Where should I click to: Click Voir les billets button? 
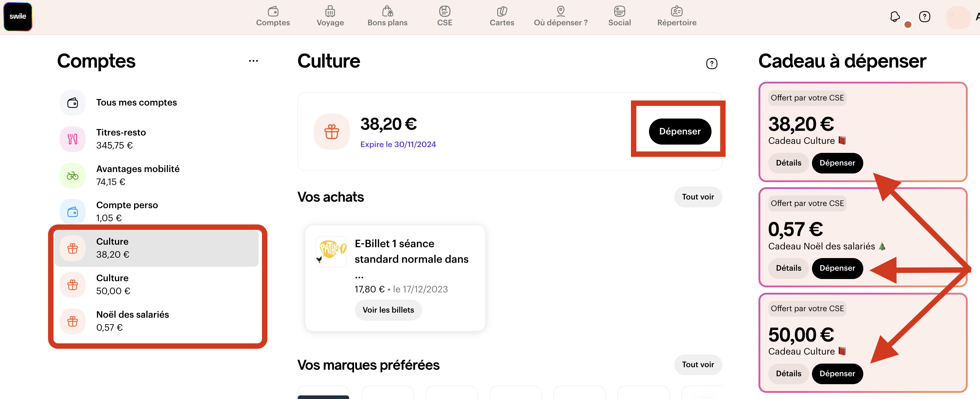coord(388,310)
